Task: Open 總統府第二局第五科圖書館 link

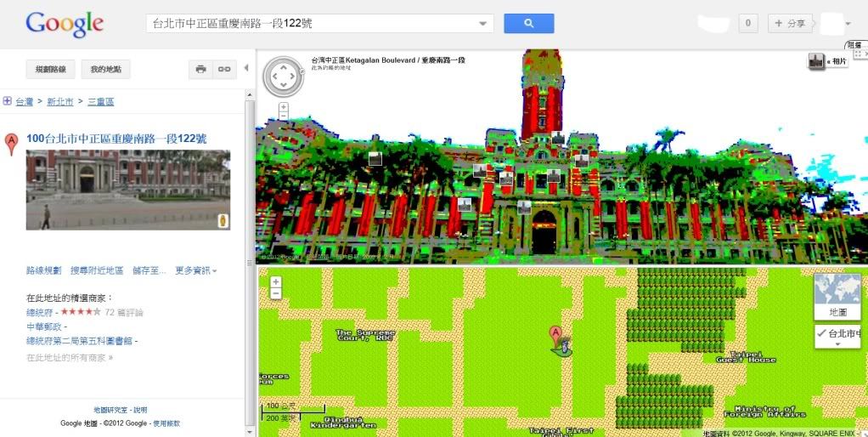Action: pyautogui.click(x=79, y=341)
